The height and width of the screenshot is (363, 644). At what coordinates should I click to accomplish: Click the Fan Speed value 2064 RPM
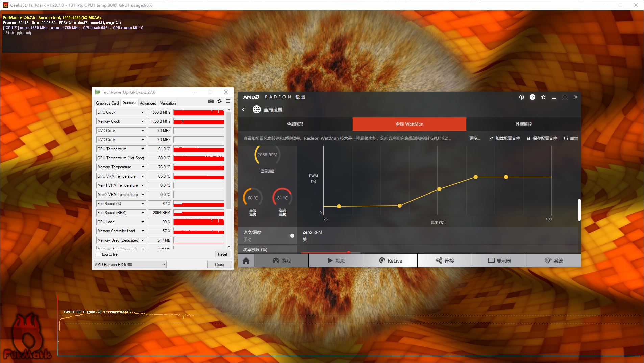159,213
